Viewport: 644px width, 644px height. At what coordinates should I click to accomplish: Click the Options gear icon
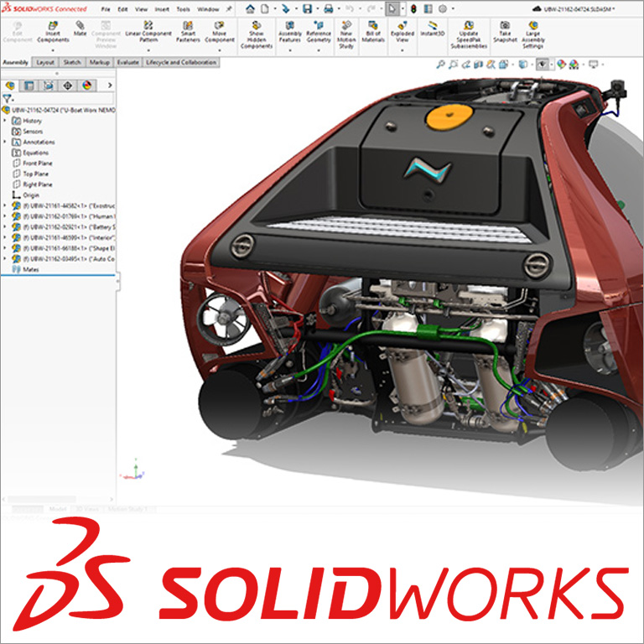tap(443, 8)
